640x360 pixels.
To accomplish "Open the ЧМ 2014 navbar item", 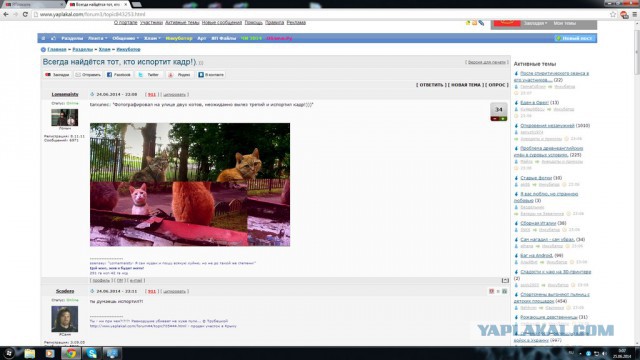I will tap(251, 38).
